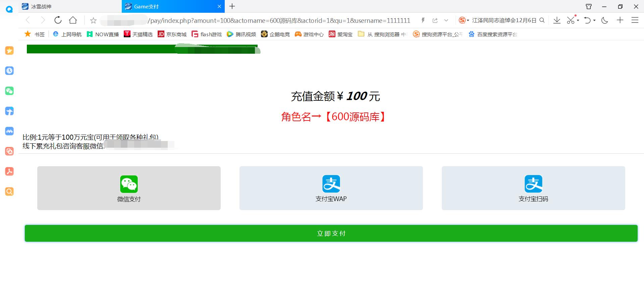Open the browser hamburger main menu
644x282 pixels.
tap(635, 20)
